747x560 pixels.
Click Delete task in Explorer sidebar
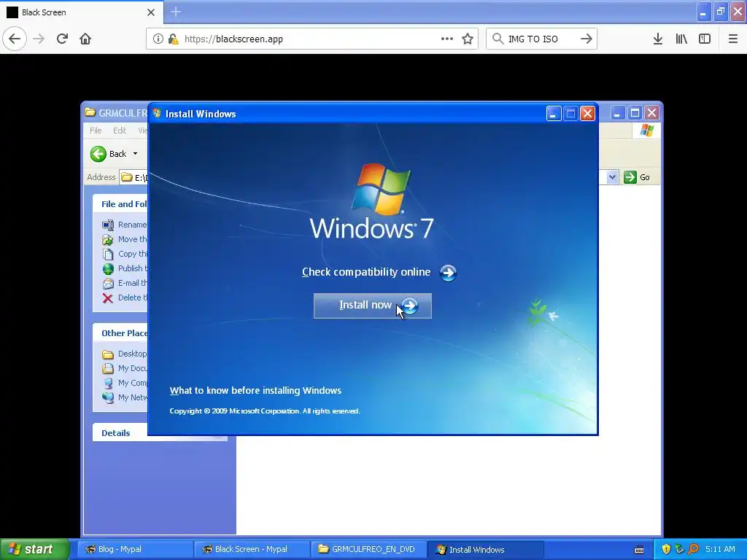pos(125,297)
